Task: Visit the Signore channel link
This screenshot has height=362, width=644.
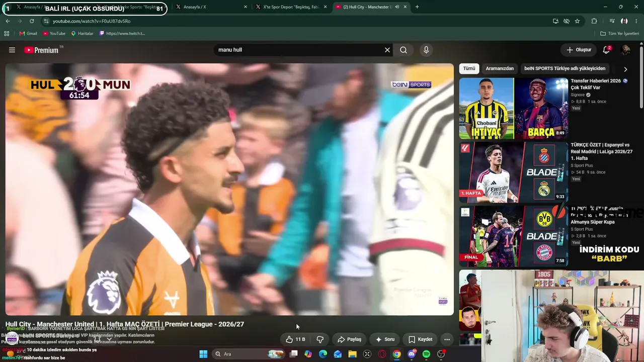Action: coord(578,95)
